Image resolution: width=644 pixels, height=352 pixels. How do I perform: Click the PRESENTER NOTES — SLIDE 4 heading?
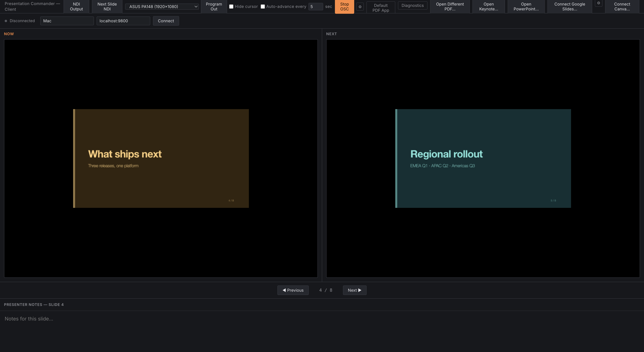34,305
